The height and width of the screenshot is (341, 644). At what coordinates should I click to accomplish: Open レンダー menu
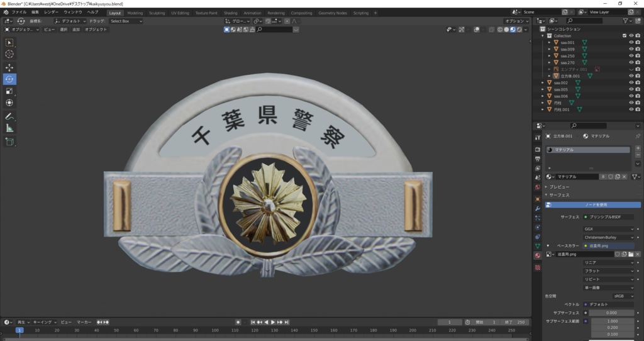tap(52, 13)
